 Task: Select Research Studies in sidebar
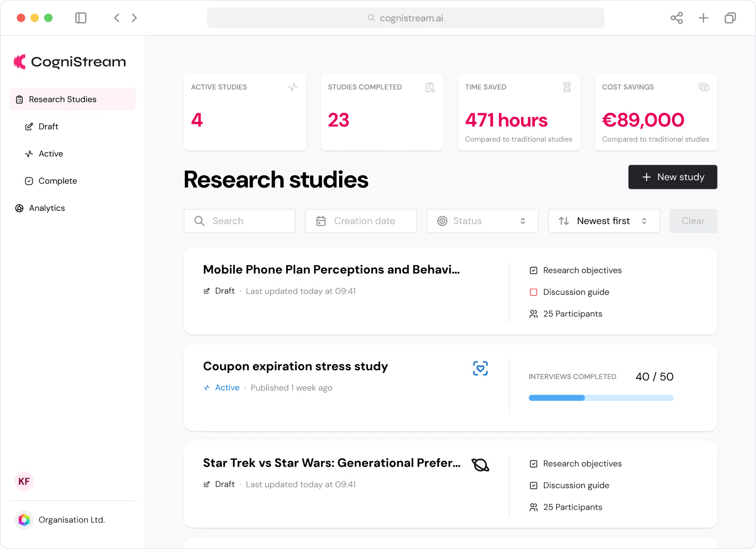72,99
